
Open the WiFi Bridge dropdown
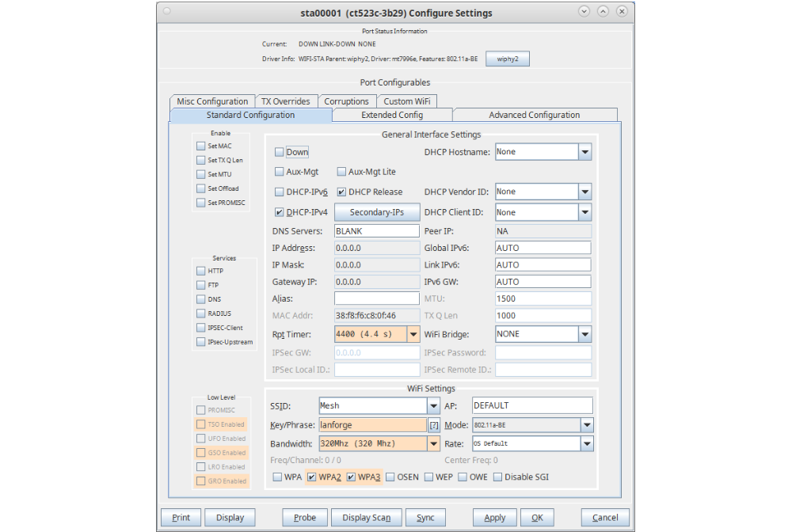[x=584, y=334]
